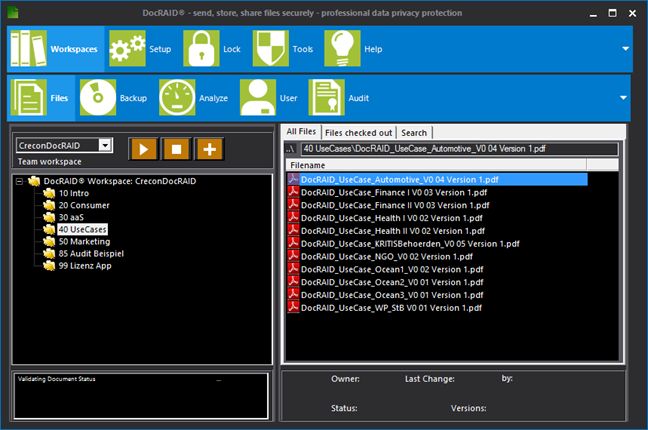
Task: Collapse the DocRAID Workspace tree root
Action: click(x=19, y=181)
